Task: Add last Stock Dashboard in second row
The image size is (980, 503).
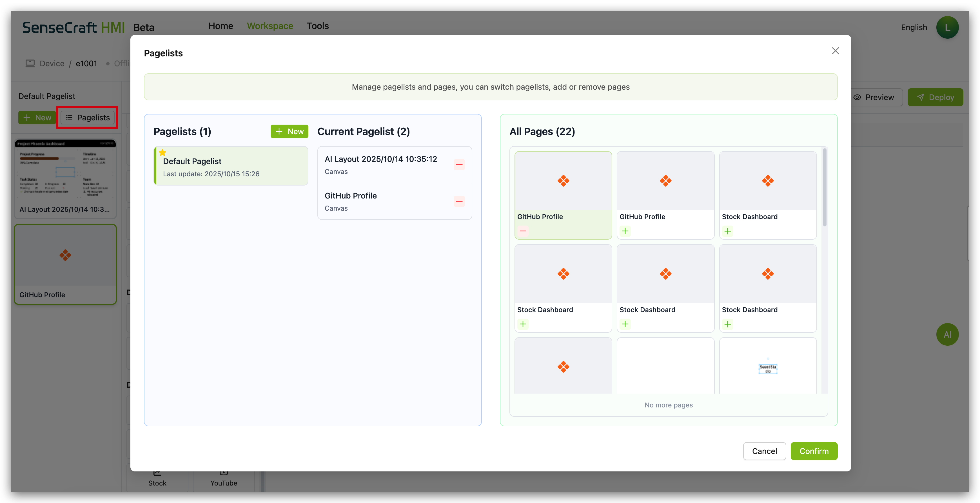Action: 727,324
